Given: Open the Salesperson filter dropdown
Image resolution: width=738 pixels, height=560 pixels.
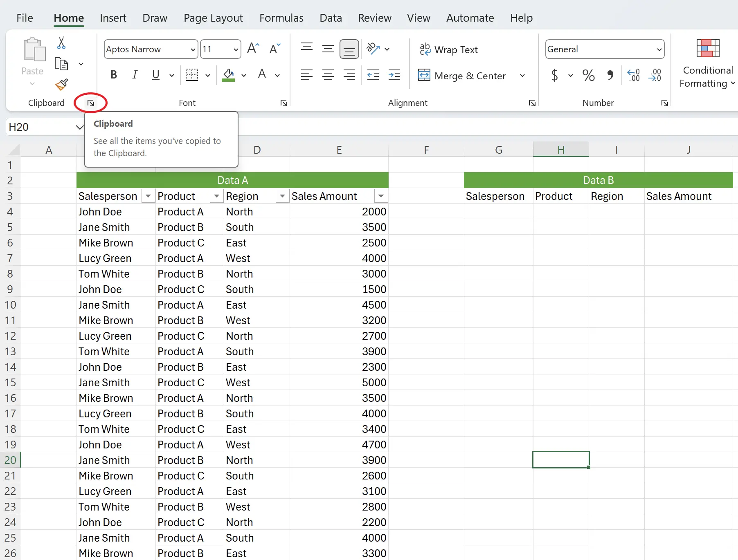Looking at the screenshot, I should 148,196.
